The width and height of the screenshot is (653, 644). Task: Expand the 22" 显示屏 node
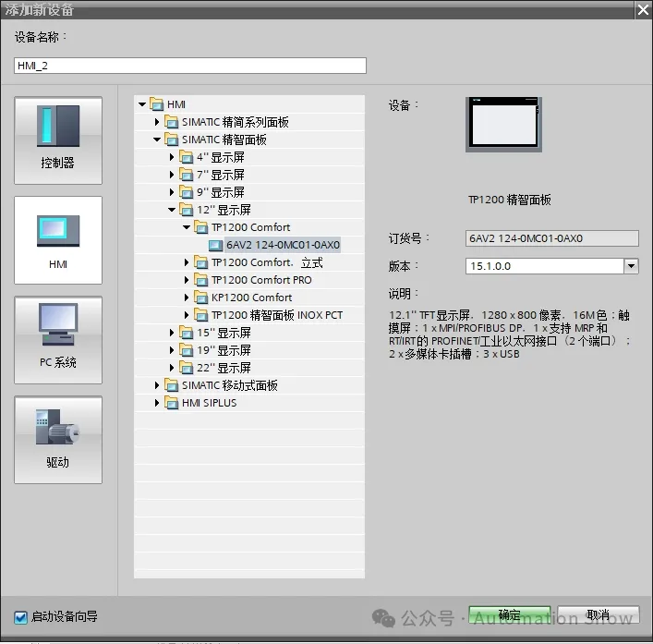point(172,368)
